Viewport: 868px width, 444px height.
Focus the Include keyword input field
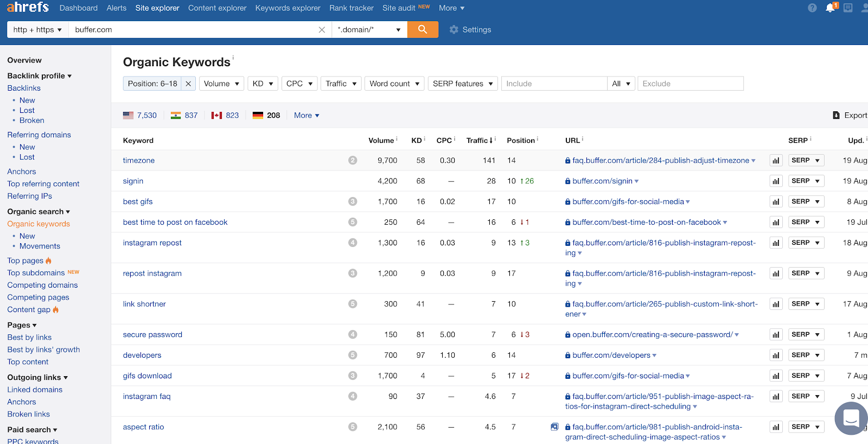[553, 84]
